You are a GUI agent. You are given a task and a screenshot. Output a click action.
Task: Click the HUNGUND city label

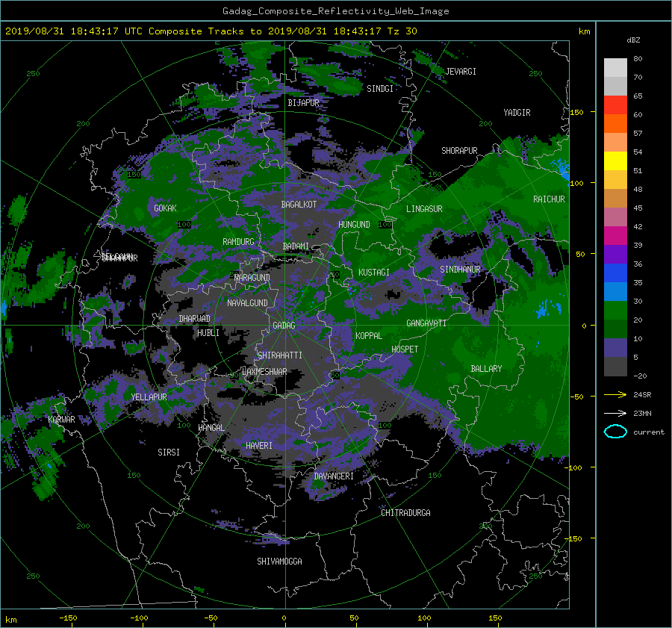tap(354, 224)
